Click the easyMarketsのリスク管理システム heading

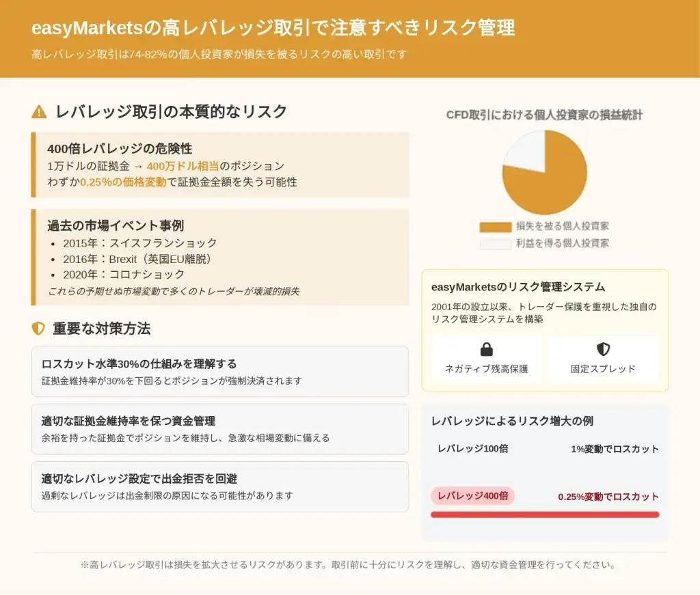pos(518,287)
